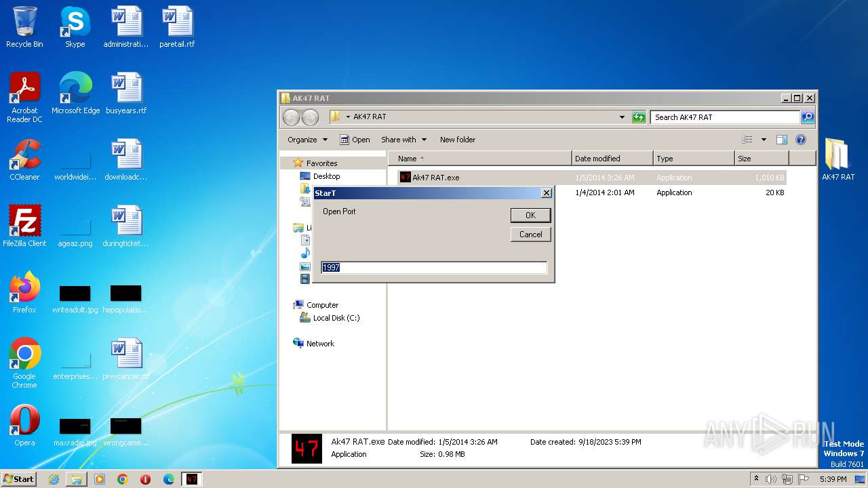Click the large 47 icon in details pane
This screenshot has width=868, height=488.
(x=307, y=449)
